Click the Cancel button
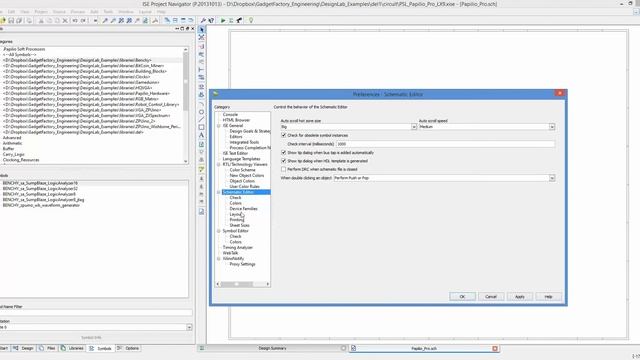This screenshot has height=360, width=640. coord(491,297)
